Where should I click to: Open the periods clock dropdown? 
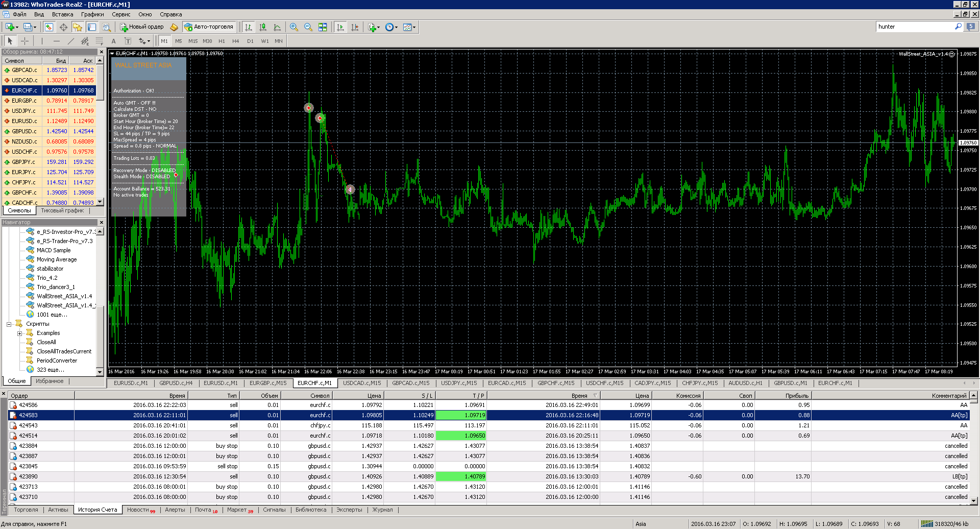(x=391, y=27)
